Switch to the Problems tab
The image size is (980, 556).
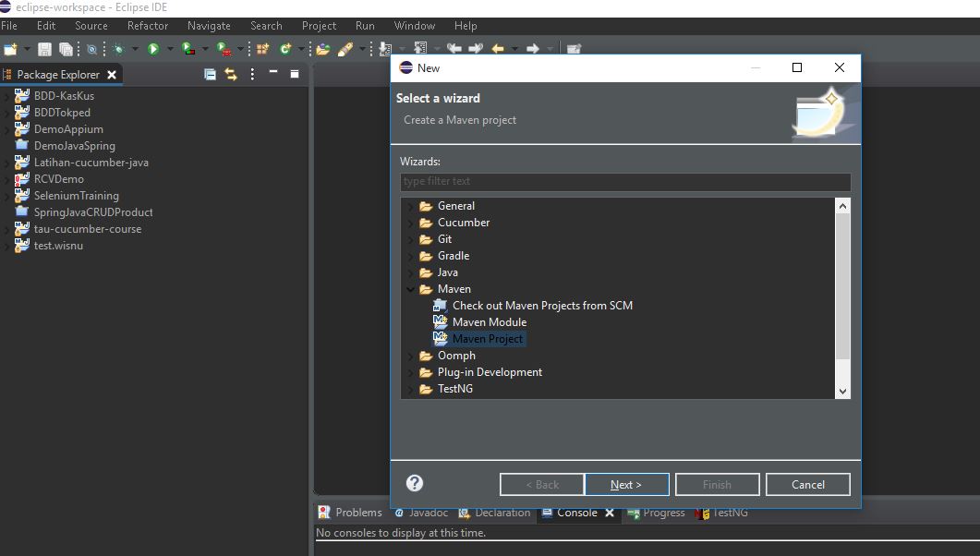coord(350,513)
